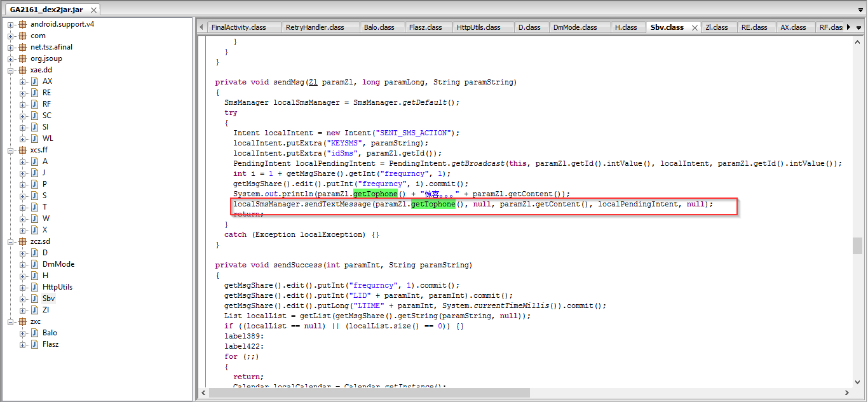Screen dimensions: 868x402
Task: Click the android.support.v4 package icon
Action: click(22, 24)
